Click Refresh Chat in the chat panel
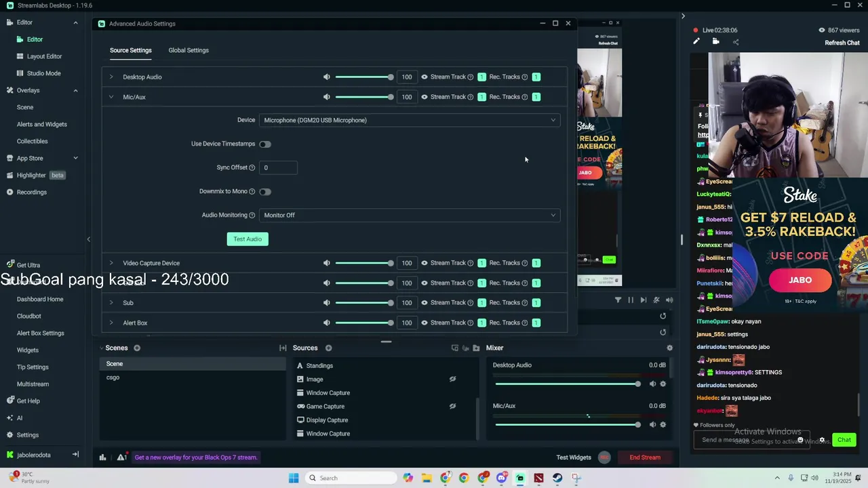Image resolution: width=868 pixels, height=488 pixels. [842, 43]
